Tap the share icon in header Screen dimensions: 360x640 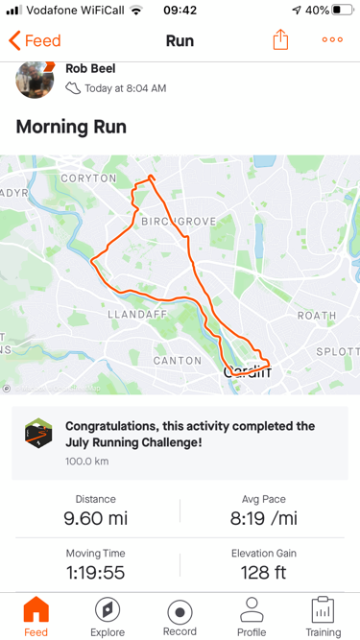(280, 40)
